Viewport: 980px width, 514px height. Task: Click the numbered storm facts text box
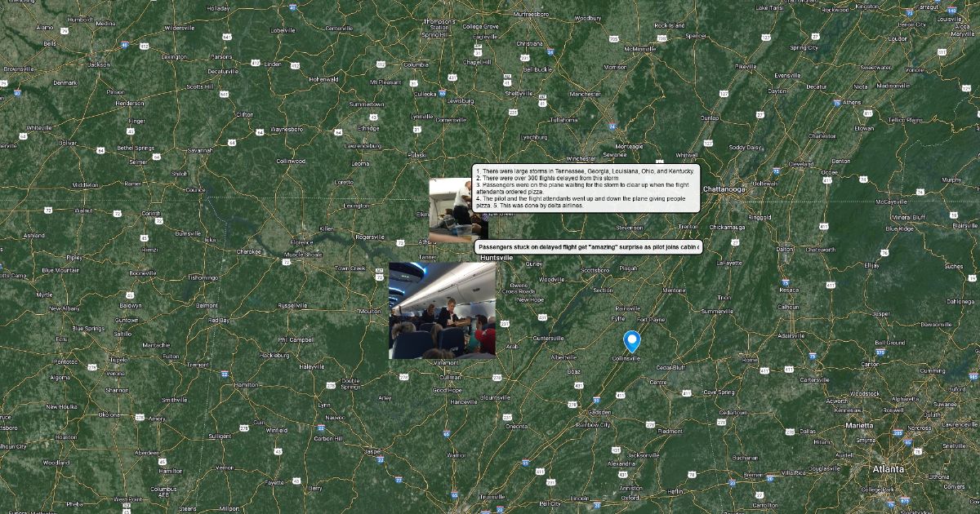pyautogui.click(x=586, y=188)
